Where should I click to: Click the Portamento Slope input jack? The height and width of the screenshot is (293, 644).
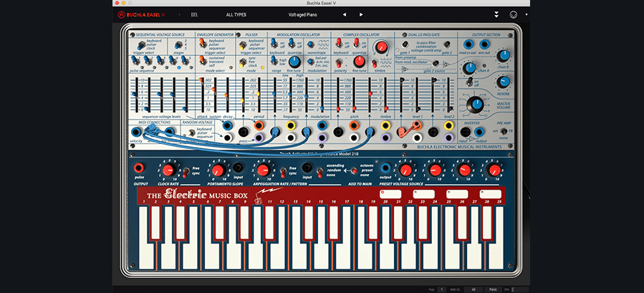pyautogui.click(x=238, y=168)
